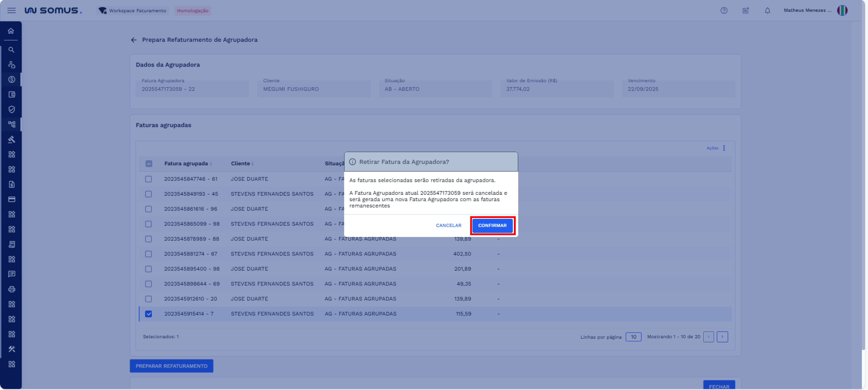Click the hamburger menu icon
The height and width of the screenshot is (390, 868).
[11, 10]
